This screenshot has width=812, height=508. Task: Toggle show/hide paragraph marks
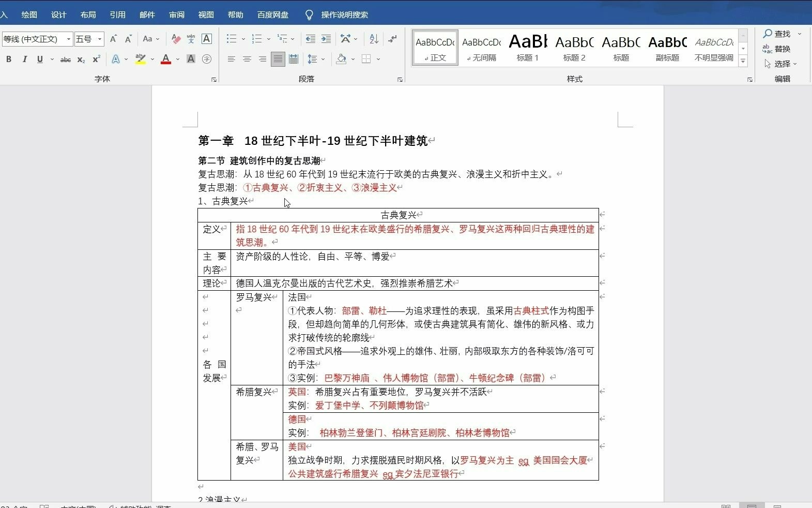(393, 39)
